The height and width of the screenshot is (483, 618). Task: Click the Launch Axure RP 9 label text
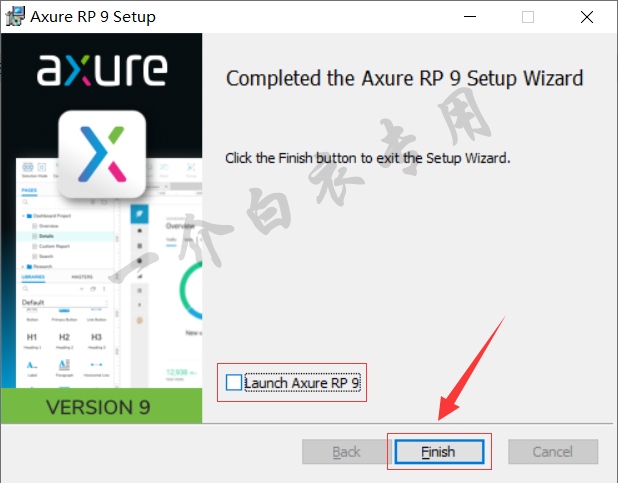(x=302, y=382)
